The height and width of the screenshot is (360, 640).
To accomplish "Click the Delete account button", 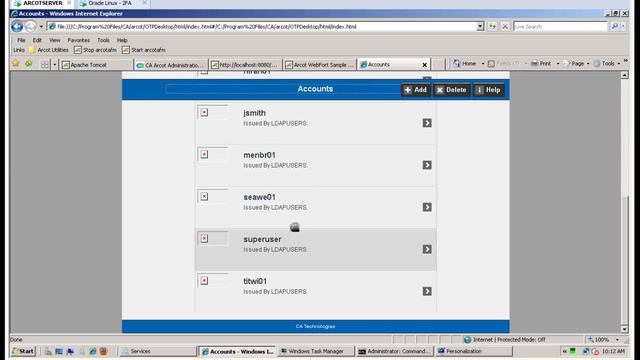I will [x=451, y=90].
